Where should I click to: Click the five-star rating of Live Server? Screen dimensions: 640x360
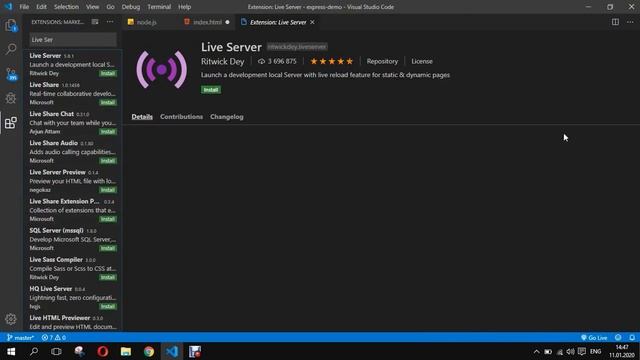(331, 62)
